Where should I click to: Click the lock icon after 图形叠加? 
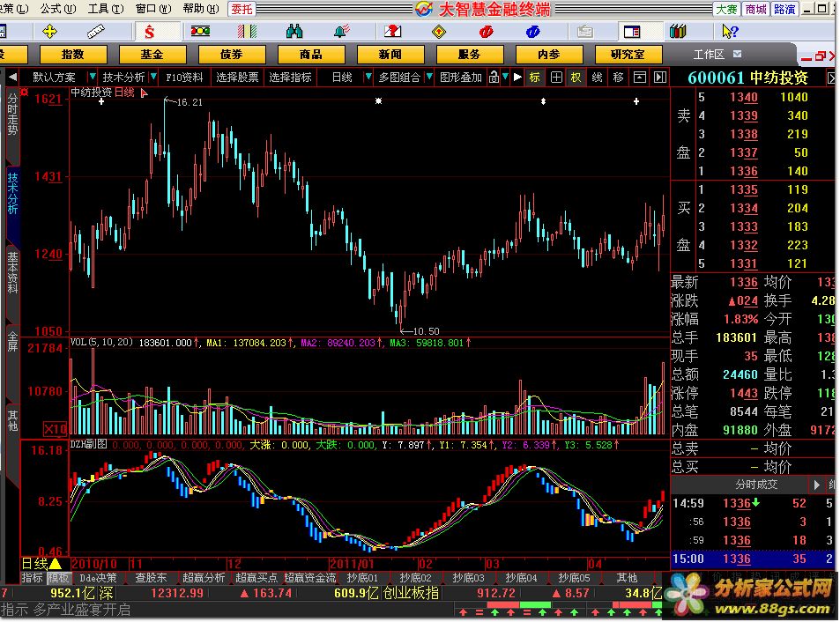pos(494,77)
